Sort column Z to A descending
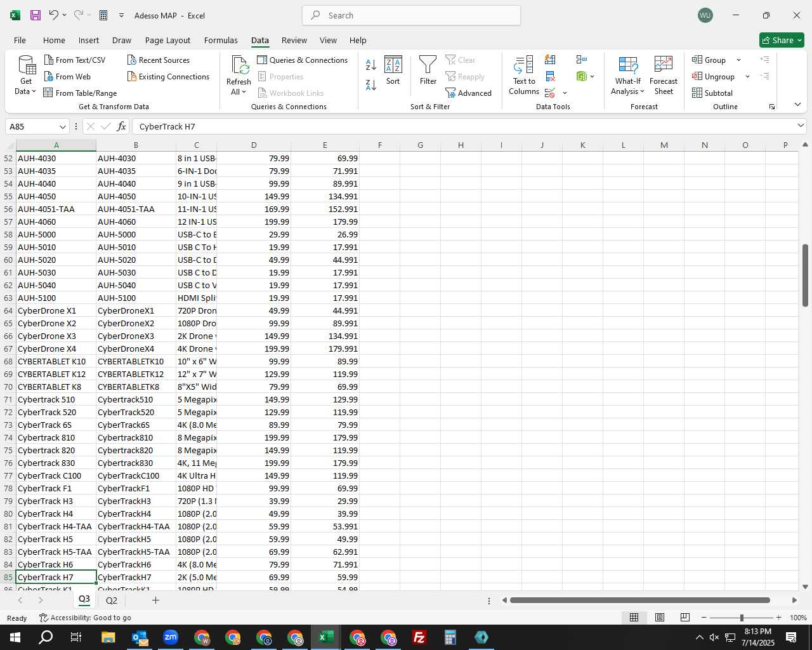This screenshot has height=650, width=812. [371, 84]
